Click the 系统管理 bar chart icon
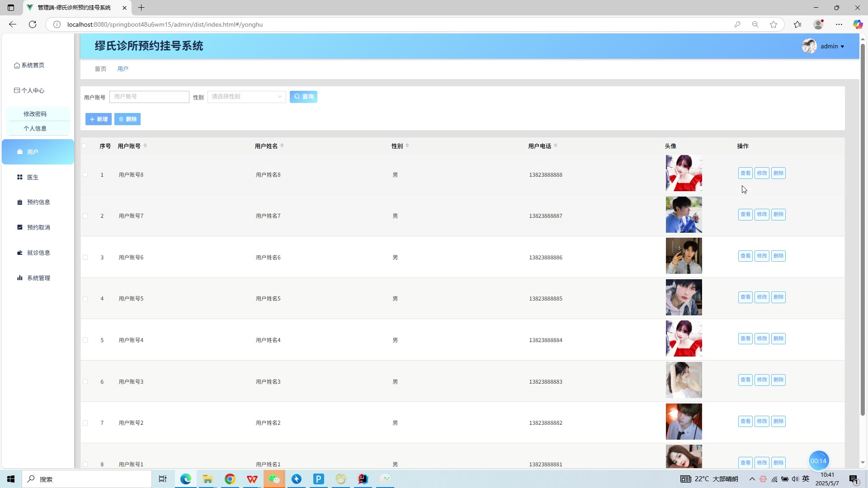This screenshot has width=868, height=488. pos(20,278)
